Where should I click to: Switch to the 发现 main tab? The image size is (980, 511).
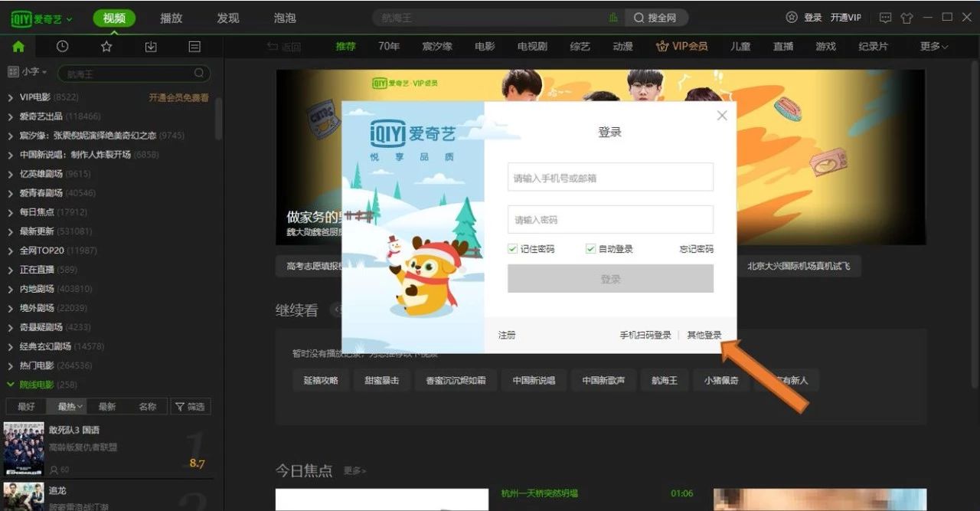(x=228, y=18)
